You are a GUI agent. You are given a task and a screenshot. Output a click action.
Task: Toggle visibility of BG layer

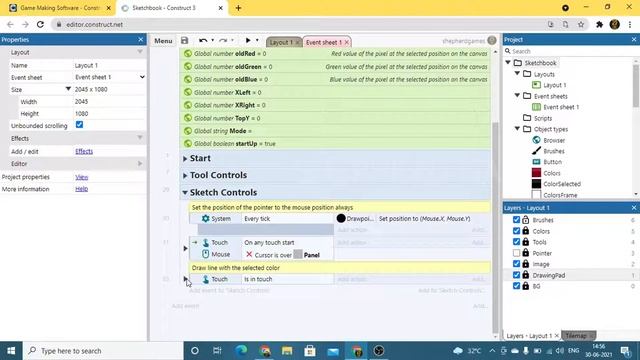pyautogui.click(x=516, y=286)
